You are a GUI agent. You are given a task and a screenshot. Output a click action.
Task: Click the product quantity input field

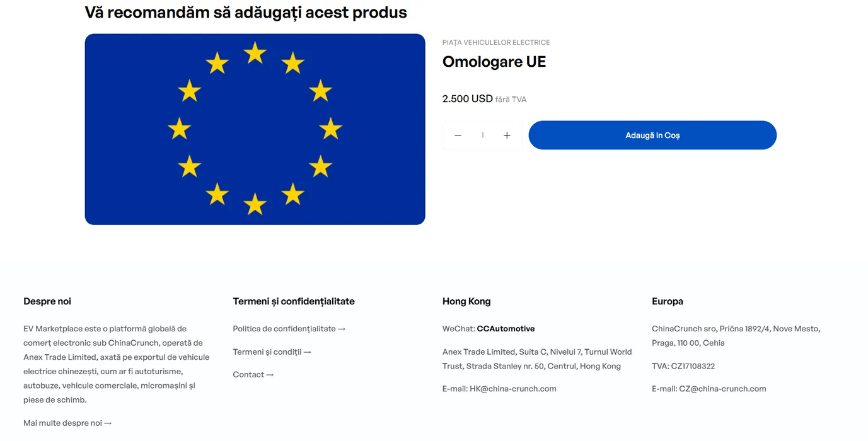click(482, 135)
